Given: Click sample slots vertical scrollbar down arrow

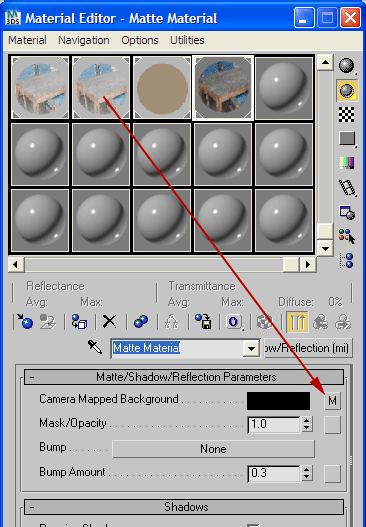Looking at the screenshot, I should (325, 249).
